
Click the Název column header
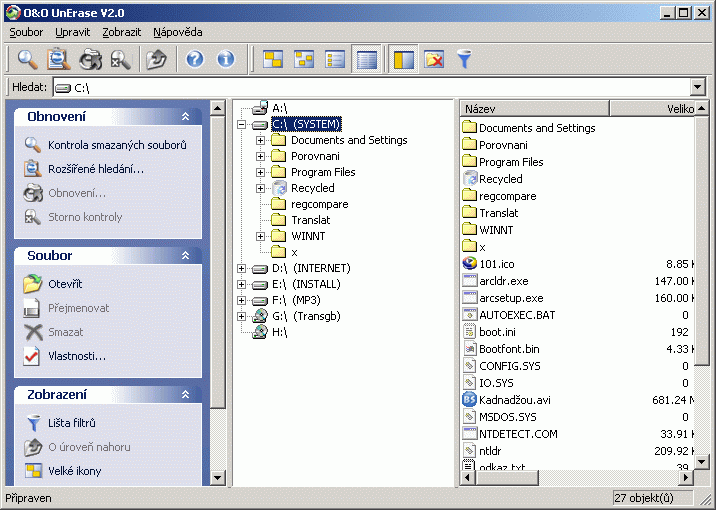tap(534, 108)
